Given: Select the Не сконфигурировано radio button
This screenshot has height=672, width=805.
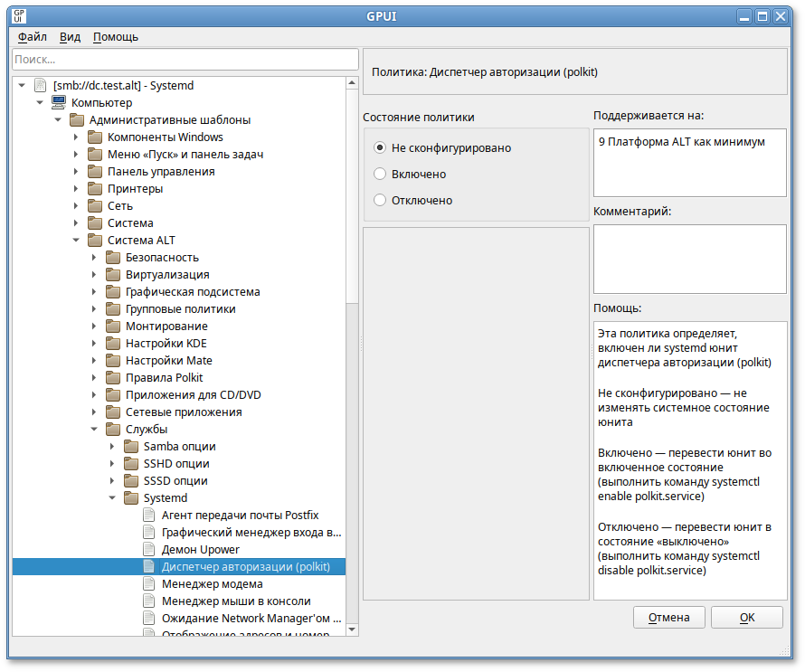Looking at the screenshot, I should point(380,147).
